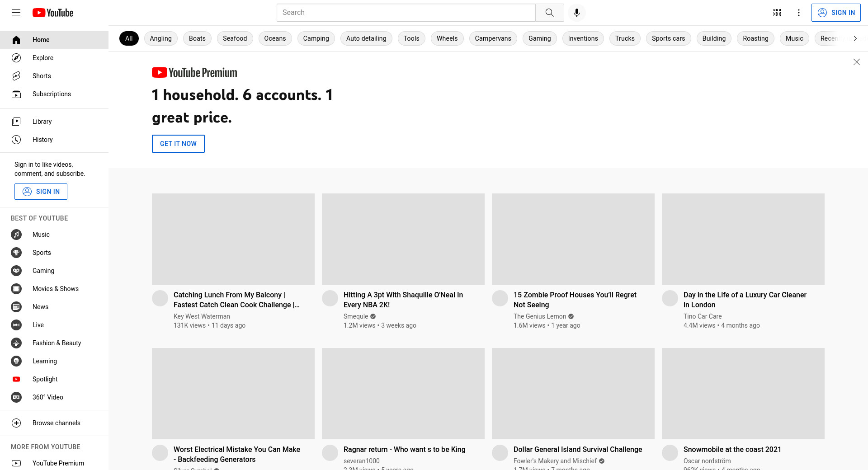Open Ragnar return video title
Image resolution: width=868 pixels, height=470 pixels.
pos(405,449)
